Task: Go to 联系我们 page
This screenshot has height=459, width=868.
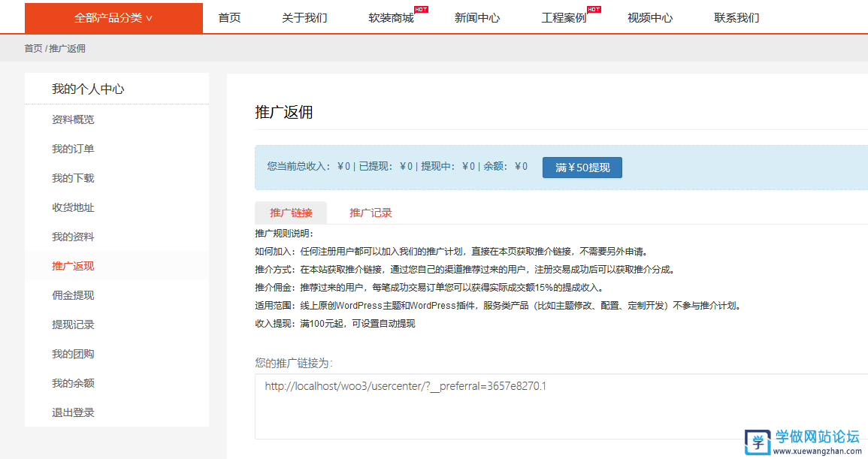Action: 735,17
